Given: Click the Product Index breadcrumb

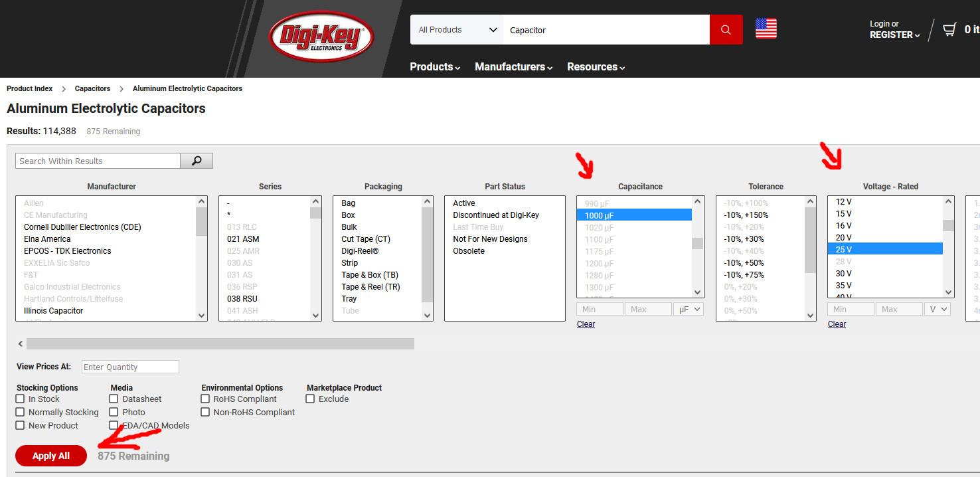Looking at the screenshot, I should [x=30, y=88].
